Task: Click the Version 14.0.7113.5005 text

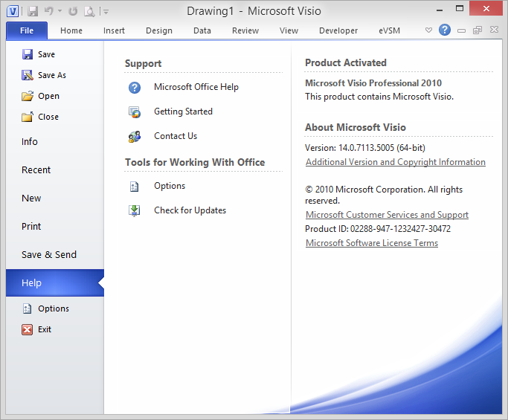Action: [365, 148]
